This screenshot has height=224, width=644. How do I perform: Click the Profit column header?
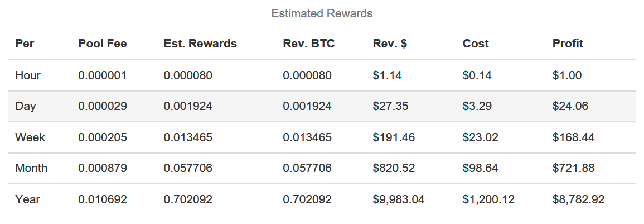click(x=568, y=44)
